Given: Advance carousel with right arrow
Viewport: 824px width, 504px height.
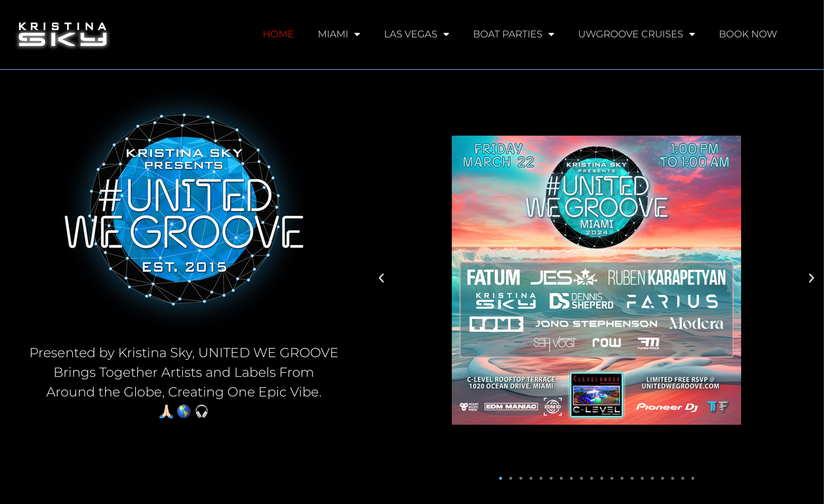Looking at the screenshot, I should point(811,278).
